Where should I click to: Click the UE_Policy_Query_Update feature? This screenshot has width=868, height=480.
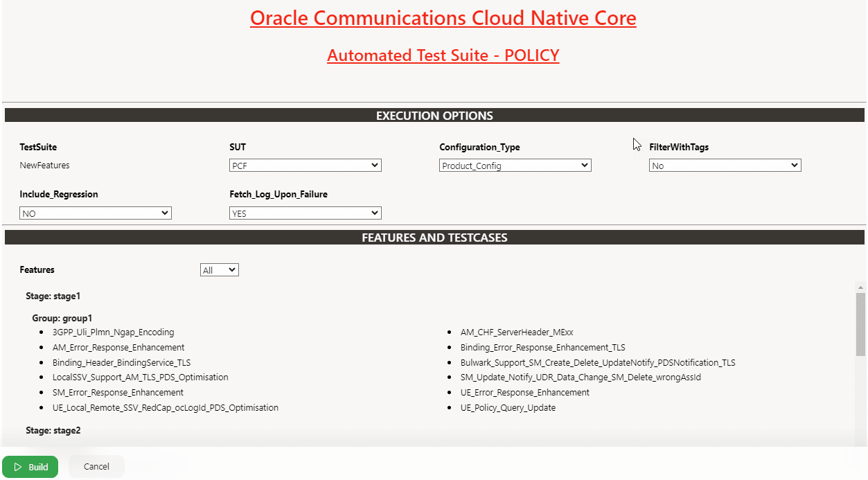[x=508, y=407]
